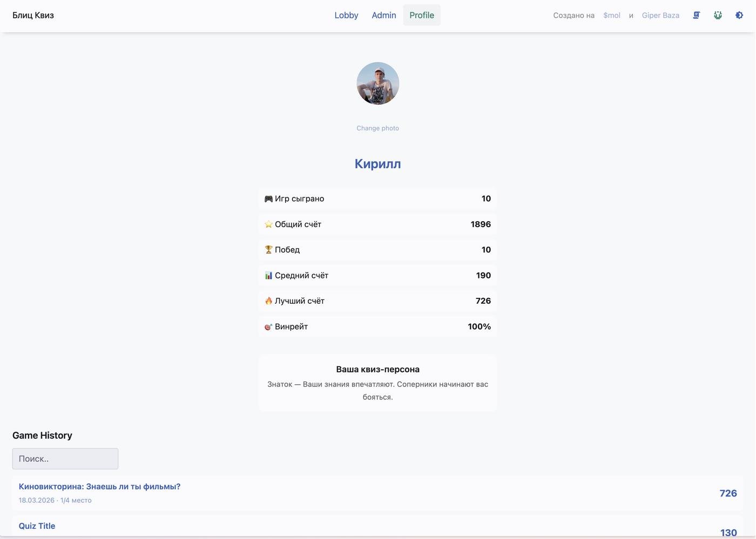Open the source code scroll icon
Screen dimensions: 756x539
(x=697, y=15)
